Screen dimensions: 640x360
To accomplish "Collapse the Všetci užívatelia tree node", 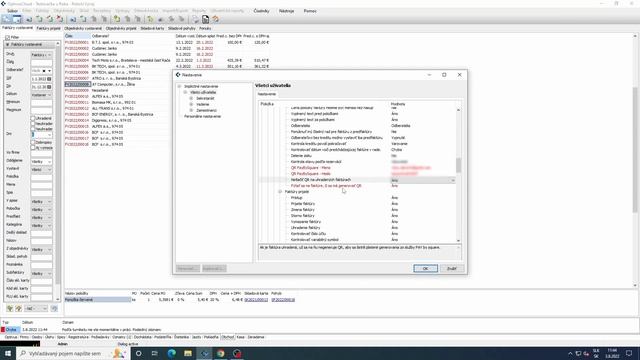I will coord(185,92).
